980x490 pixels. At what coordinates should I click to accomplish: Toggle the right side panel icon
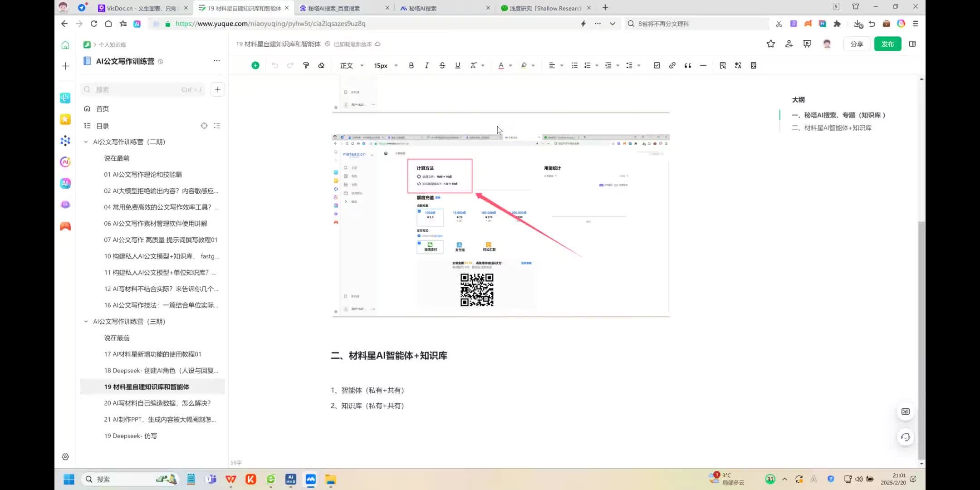pyautogui.click(x=912, y=44)
